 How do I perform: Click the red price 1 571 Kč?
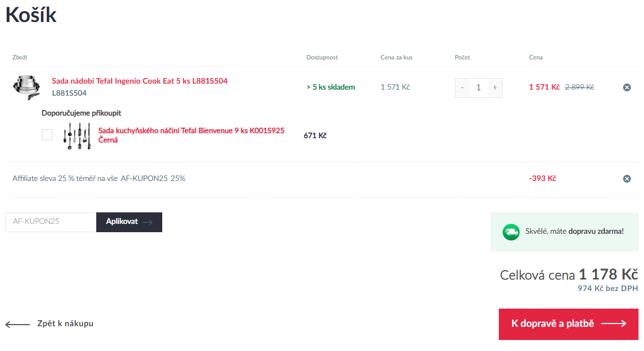pos(544,87)
